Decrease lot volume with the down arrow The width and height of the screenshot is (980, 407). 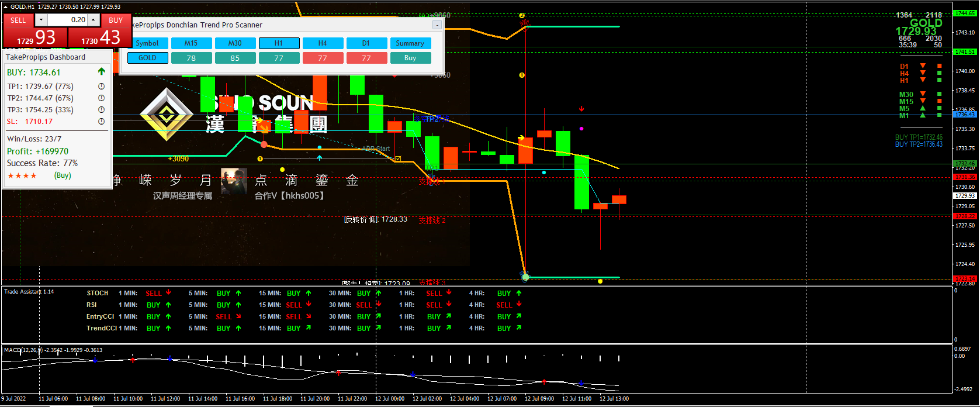point(41,20)
